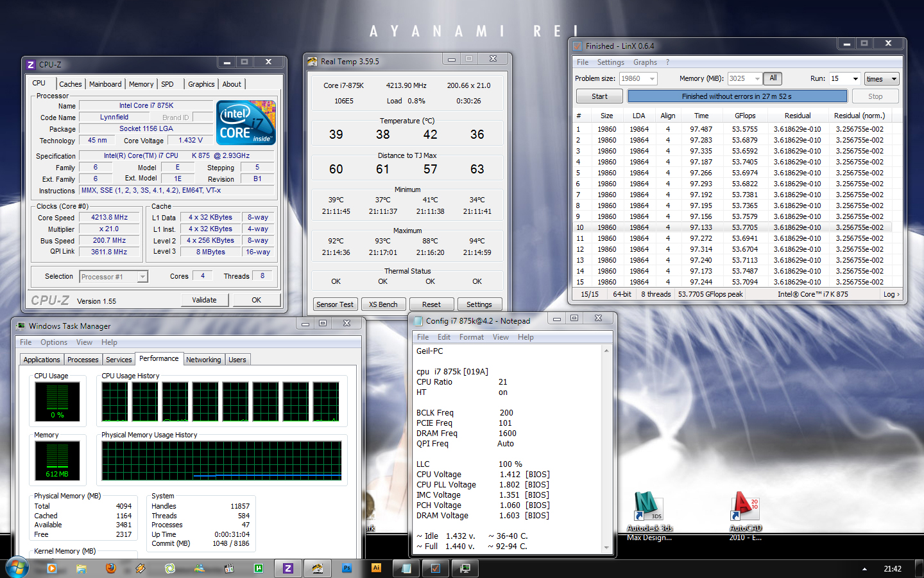Open the Services tab in Task Manager
This screenshot has height=578, width=924.
pos(119,360)
